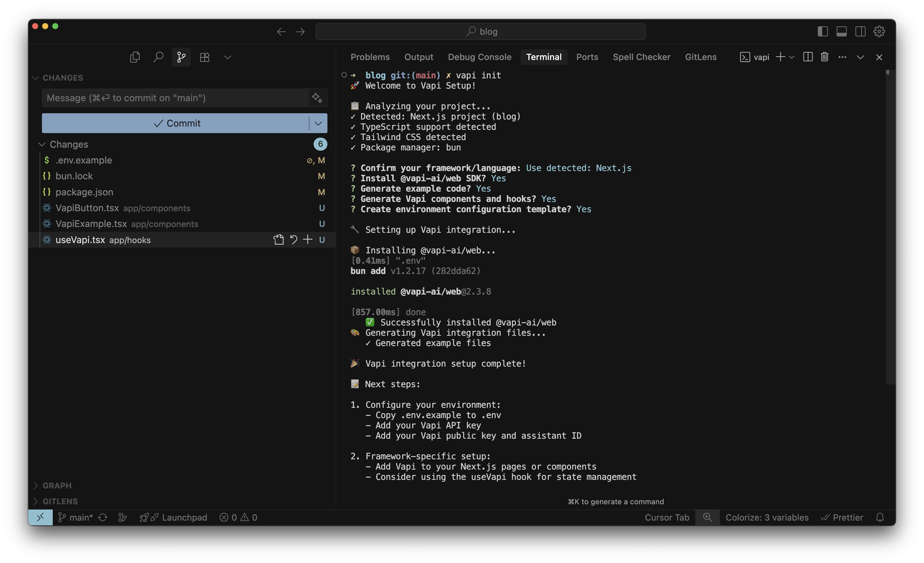
Task: Click terminal command status circle decoration
Action: 344,75
